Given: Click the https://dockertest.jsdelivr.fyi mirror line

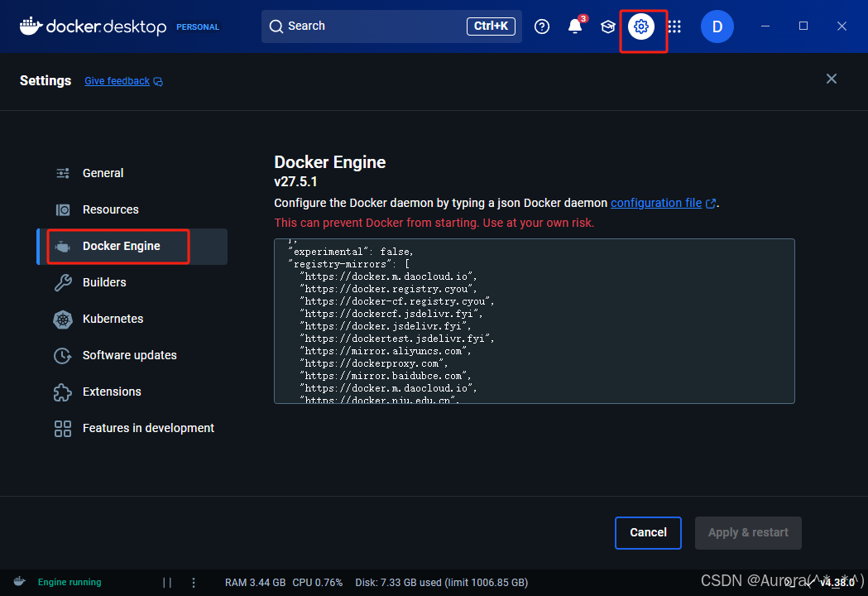Looking at the screenshot, I should click(x=397, y=339).
